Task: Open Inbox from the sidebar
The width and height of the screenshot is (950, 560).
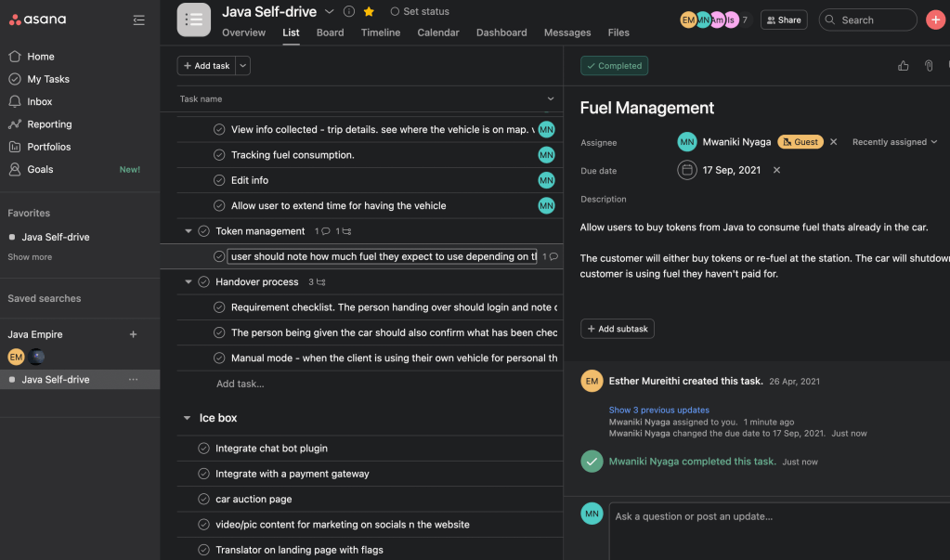Action: [39, 101]
